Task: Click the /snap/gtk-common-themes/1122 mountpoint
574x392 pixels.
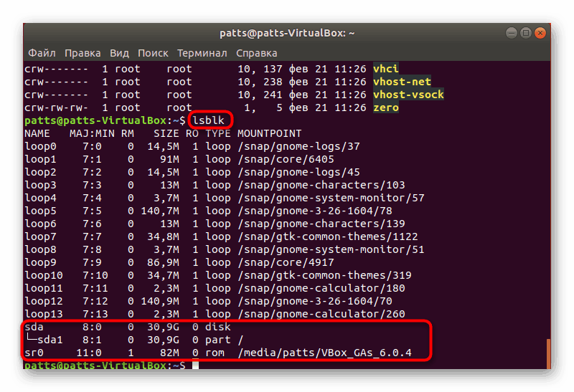Action: (x=328, y=236)
